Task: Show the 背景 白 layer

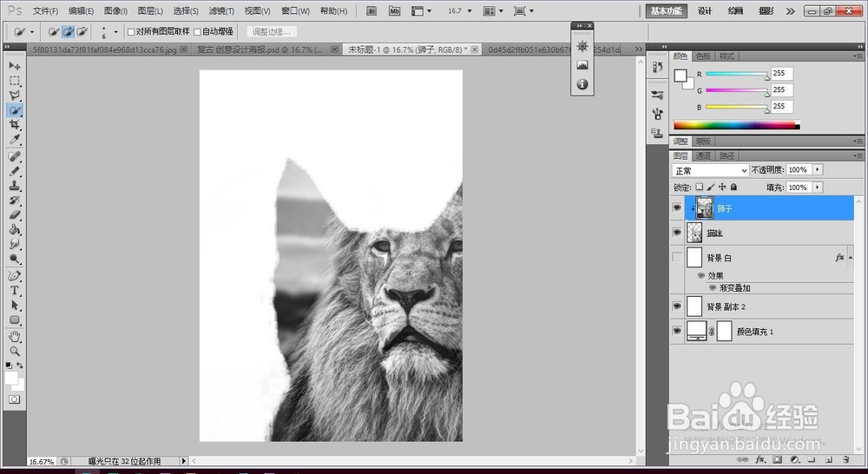Action: (x=676, y=258)
